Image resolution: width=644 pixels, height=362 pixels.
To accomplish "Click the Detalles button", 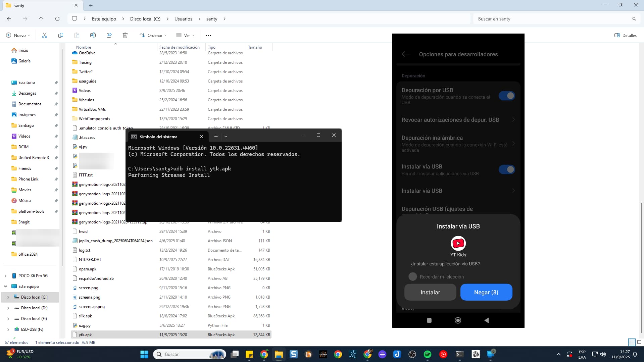I will (625, 35).
